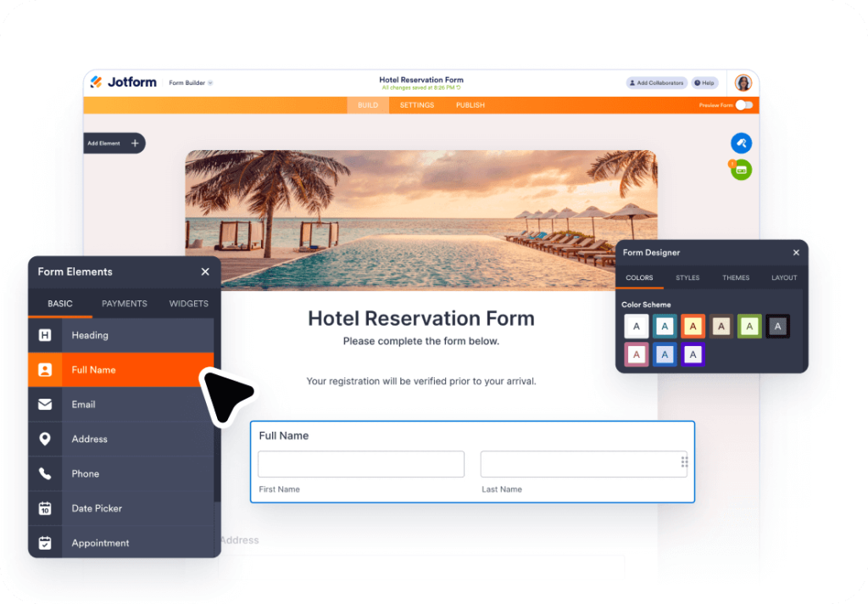Click the Phone handset icon
The width and height of the screenshot is (868, 604).
[45, 473]
